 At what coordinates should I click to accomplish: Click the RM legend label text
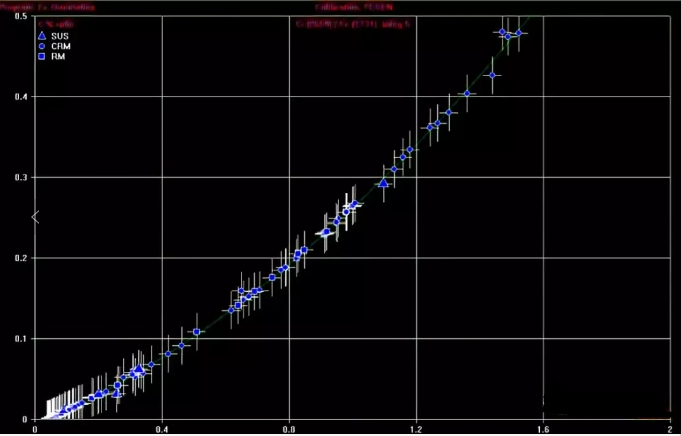[58, 57]
